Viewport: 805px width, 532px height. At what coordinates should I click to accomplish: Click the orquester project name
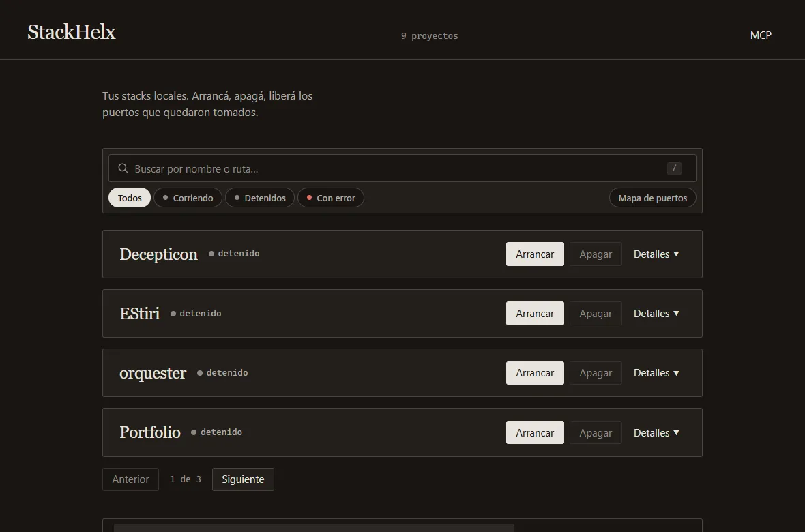pyautogui.click(x=153, y=373)
